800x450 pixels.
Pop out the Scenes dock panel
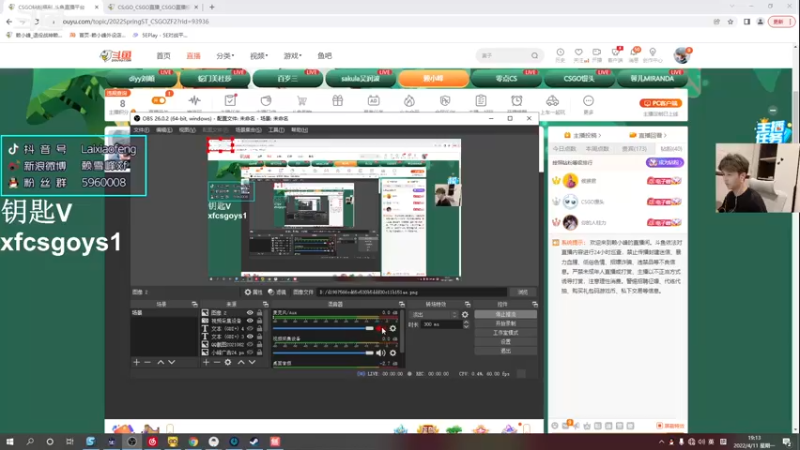point(194,304)
